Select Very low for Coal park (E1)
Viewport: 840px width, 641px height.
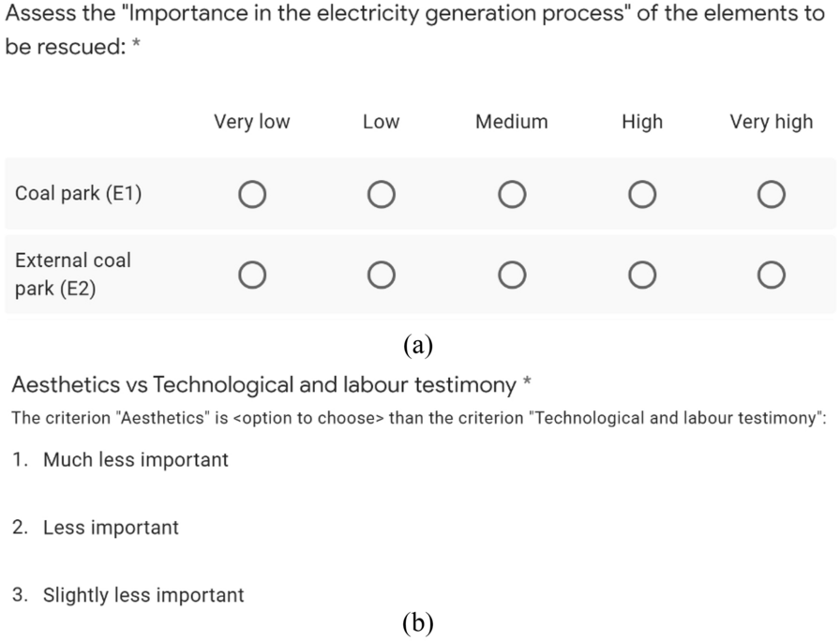click(x=251, y=194)
